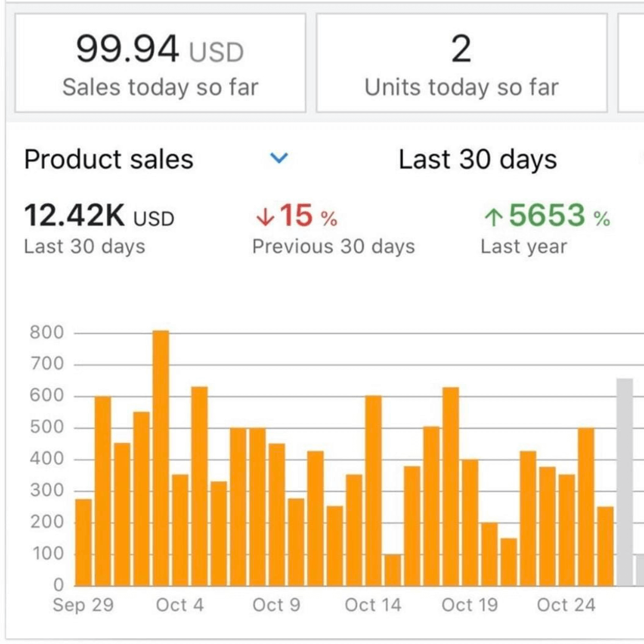Click the 800 value on the vertical axis
644x644 pixels.
click(47, 333)
